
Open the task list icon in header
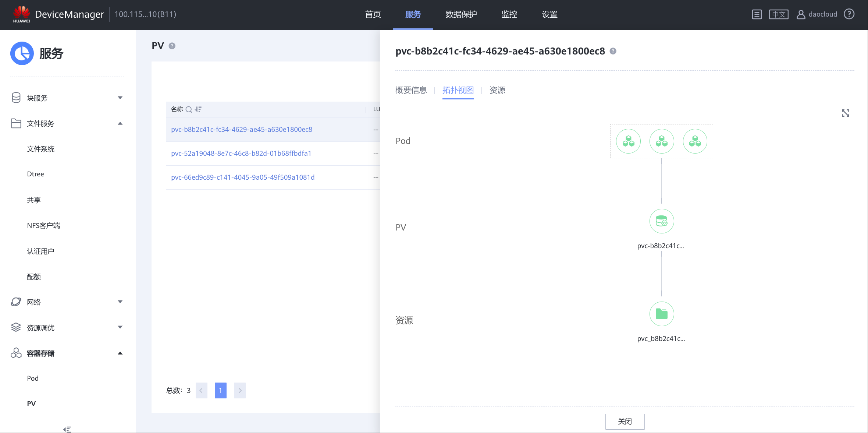tap(757, 14)
